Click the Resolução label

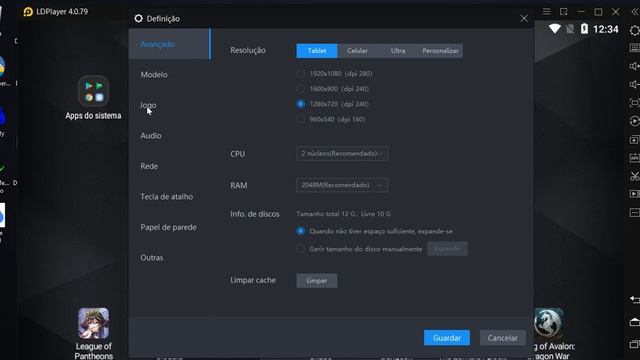248,50
